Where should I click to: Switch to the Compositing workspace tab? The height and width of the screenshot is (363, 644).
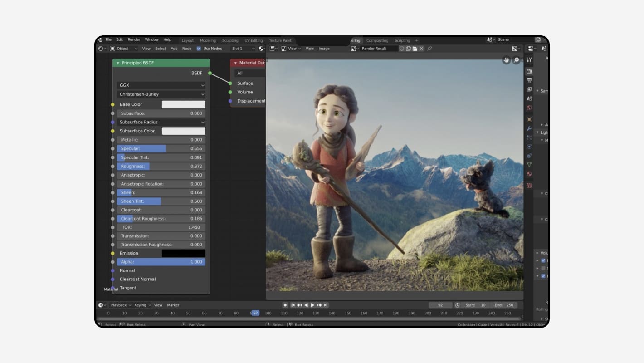[x=377, y=40]
